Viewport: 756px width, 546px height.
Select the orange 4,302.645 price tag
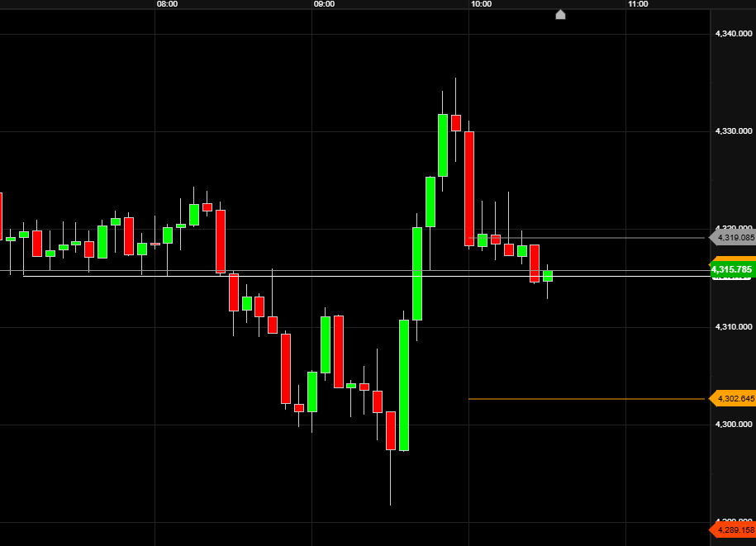point(732,398)
